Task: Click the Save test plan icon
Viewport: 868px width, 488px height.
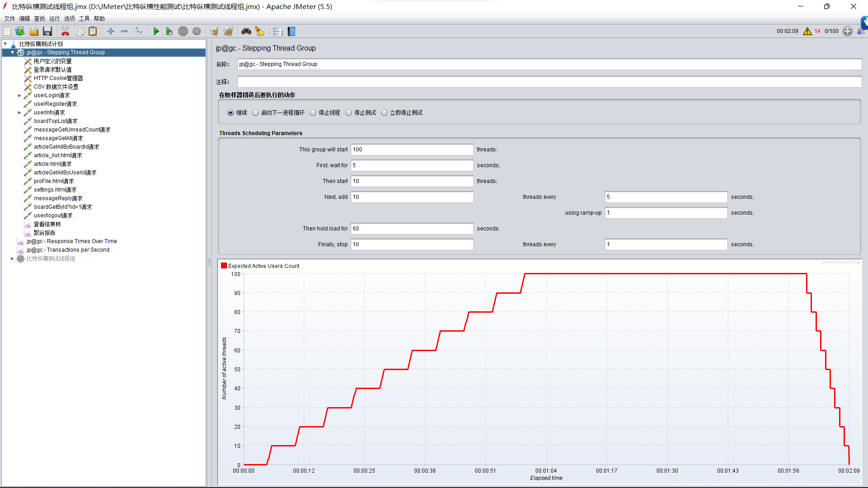Action: 47,31
